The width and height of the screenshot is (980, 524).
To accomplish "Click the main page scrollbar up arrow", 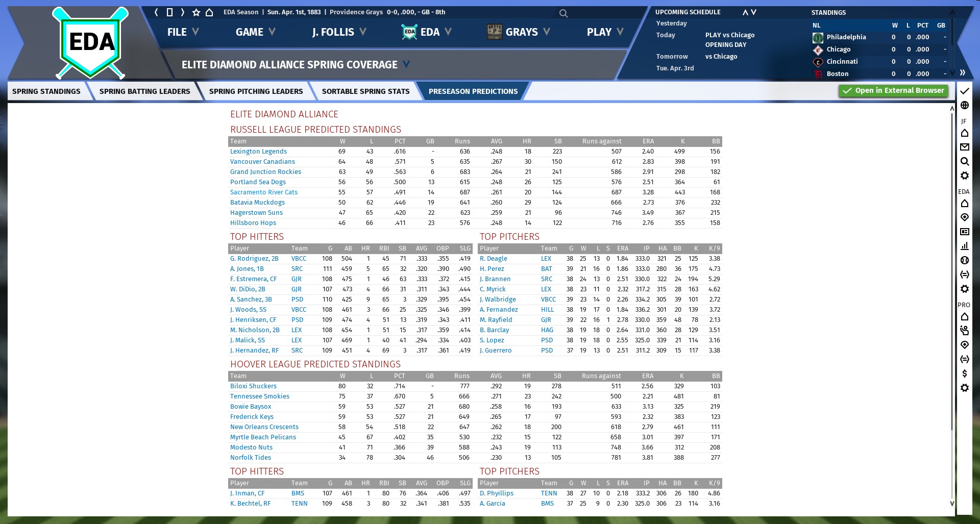I will [x=952, y=108].
